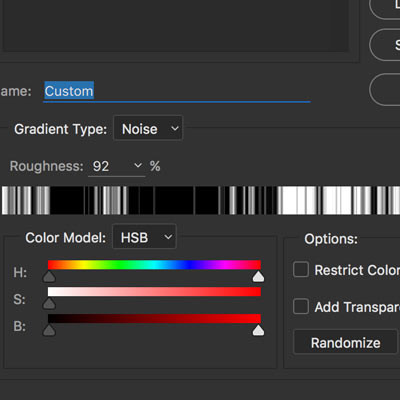400x400 pixels.
Task: Click the S slider left dark handle
Action: click(x=49, y=303)
